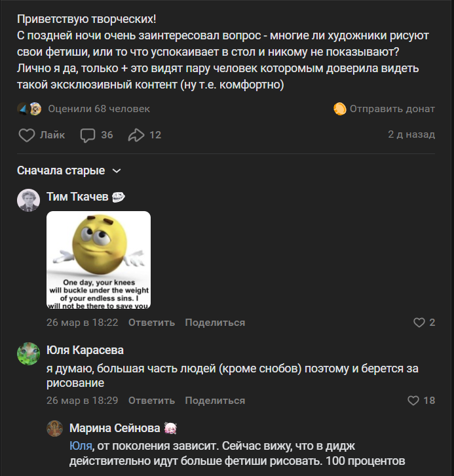Open Юля Карасева's profile avatar
The width and height of the screenshot is (454, 476).
pyautogui.click(x=29, y=354)
